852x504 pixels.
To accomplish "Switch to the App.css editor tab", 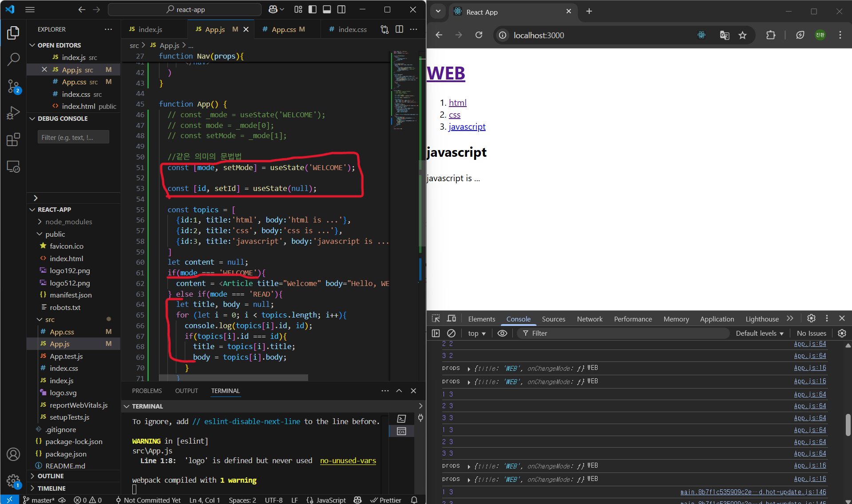I will (x=284, y=29).
